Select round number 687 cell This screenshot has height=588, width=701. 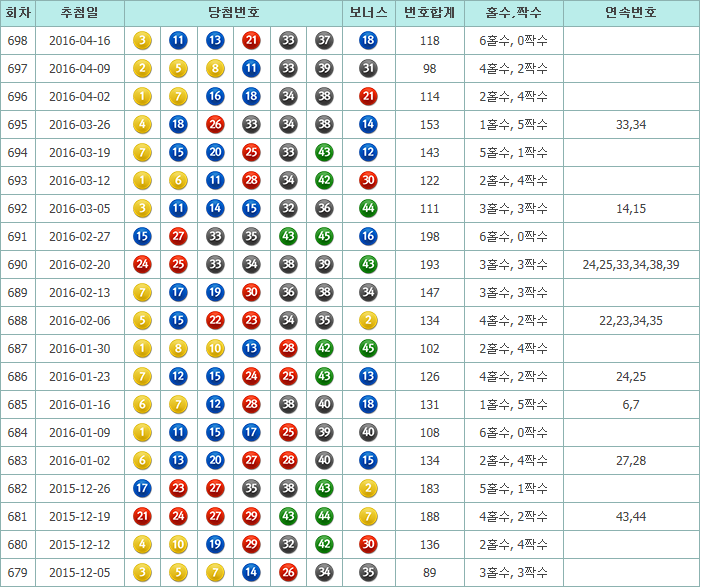point(18,349)
